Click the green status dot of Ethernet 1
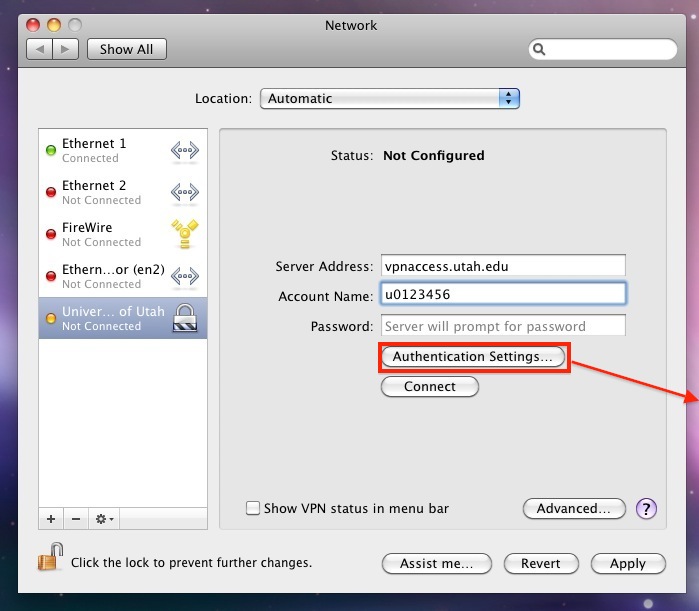 click(51, 150)
